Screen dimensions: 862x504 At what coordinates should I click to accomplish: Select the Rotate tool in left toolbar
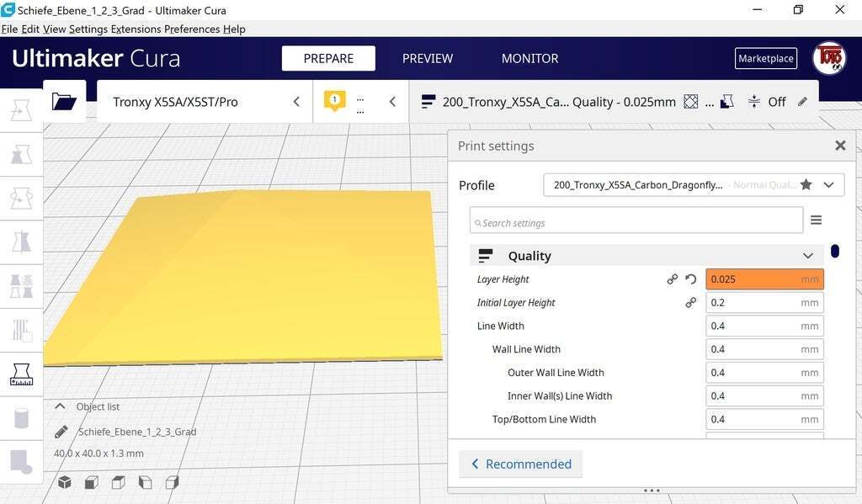pos(21,199)
